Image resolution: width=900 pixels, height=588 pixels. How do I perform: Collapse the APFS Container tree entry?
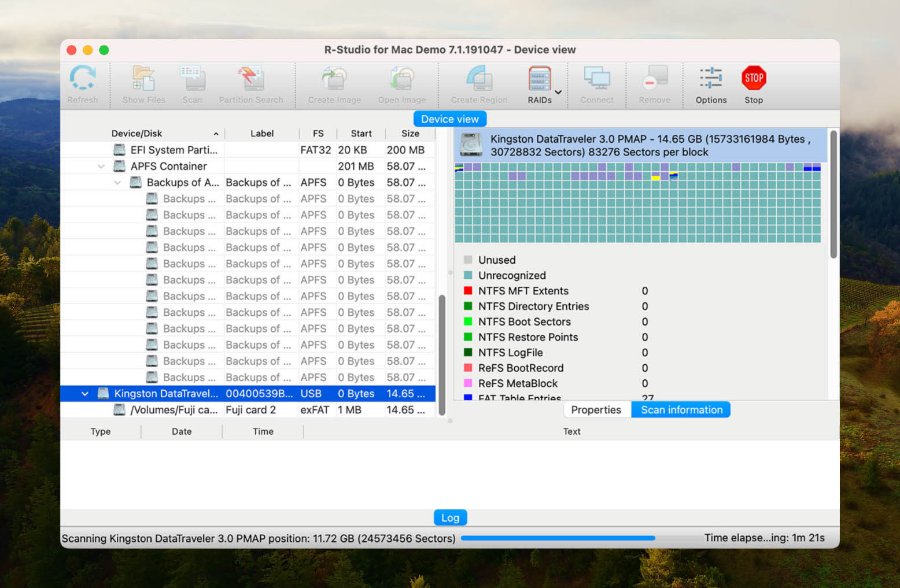pyautogui.click(x=101, y=166)
